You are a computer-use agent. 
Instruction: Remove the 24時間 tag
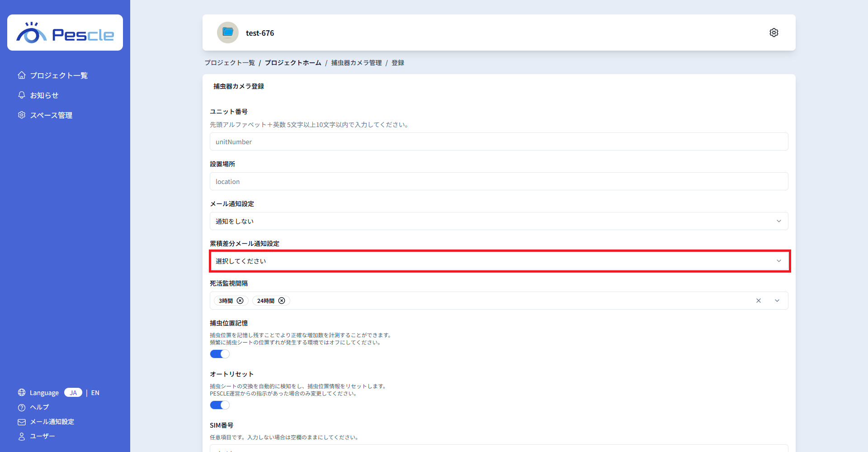(x=282, y=301)
